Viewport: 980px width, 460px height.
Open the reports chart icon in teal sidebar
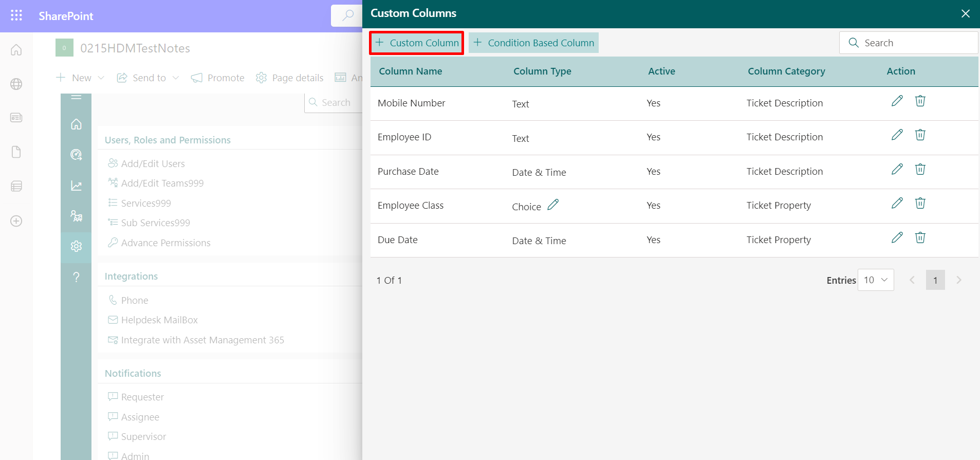tap(76, 186)
